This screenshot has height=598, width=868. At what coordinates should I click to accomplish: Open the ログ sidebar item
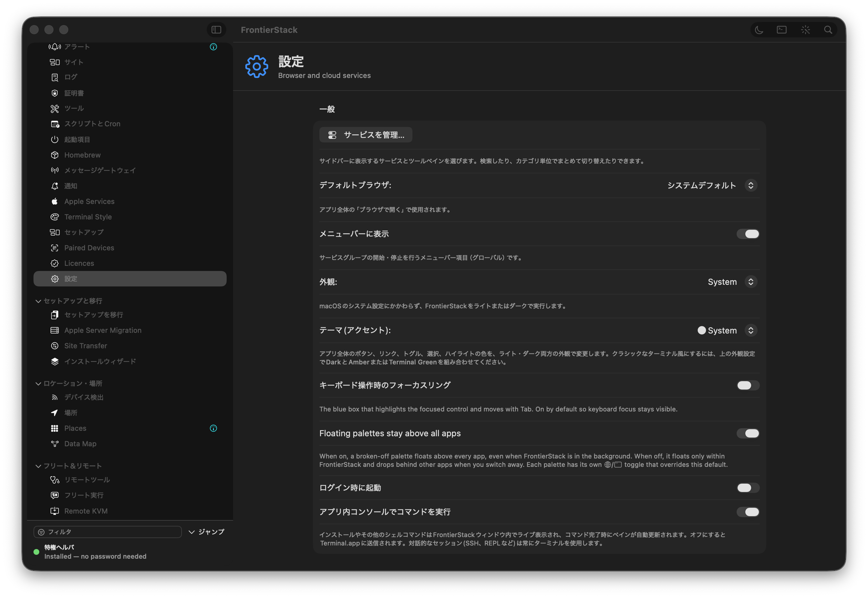pyautogui.click(x=130, y=77)
